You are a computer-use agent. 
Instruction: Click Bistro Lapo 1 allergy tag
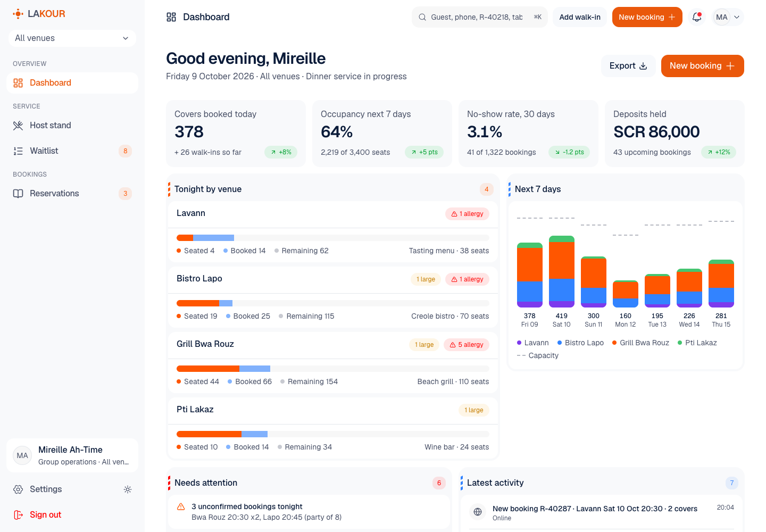pyautogui.click(x=467, y=279)
